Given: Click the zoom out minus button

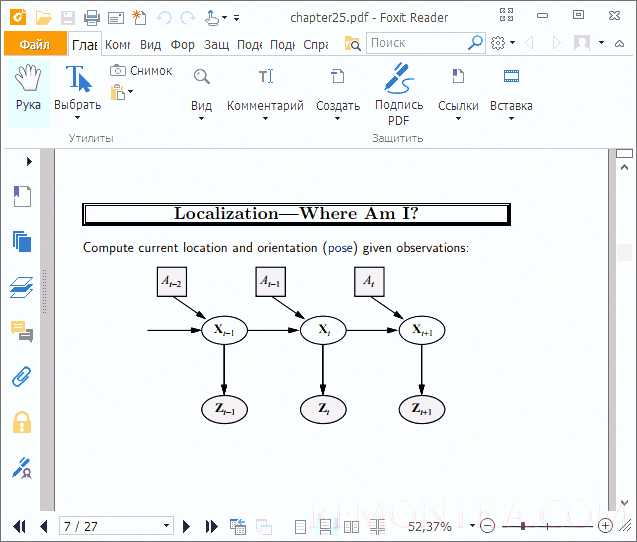Looking at the screenshot, I should (487, 526).
